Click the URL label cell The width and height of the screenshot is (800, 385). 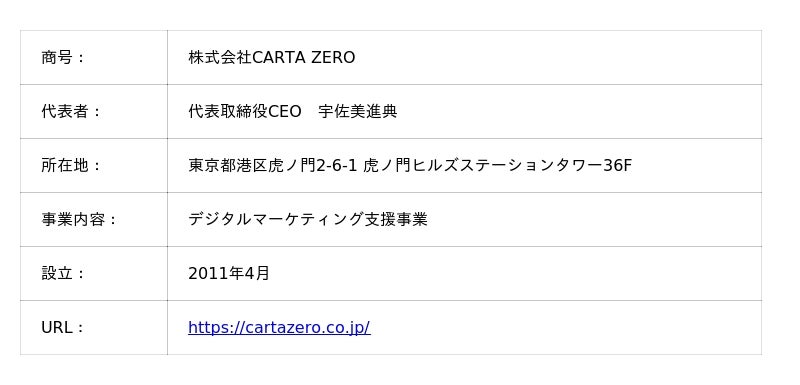pos(94,328)
